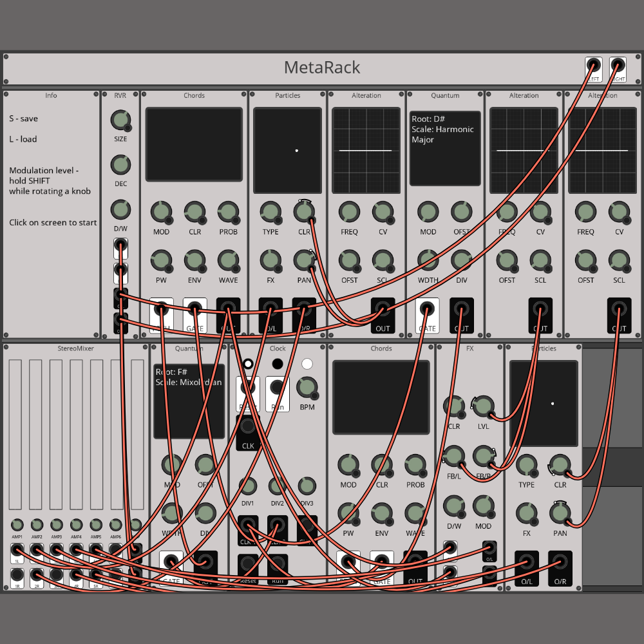
Task: Click OFST knob on Alteration module beside top Particles
Action: [349, 261]
